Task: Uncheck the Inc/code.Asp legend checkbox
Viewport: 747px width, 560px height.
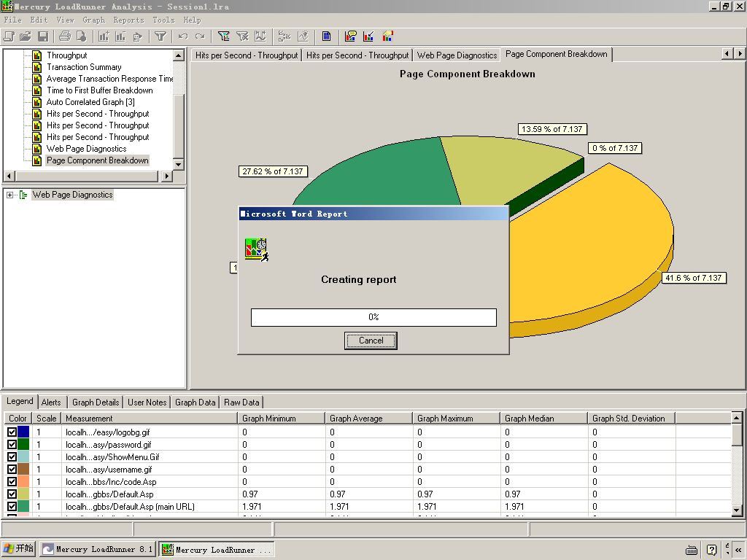Action: click(x=12, y=481)
